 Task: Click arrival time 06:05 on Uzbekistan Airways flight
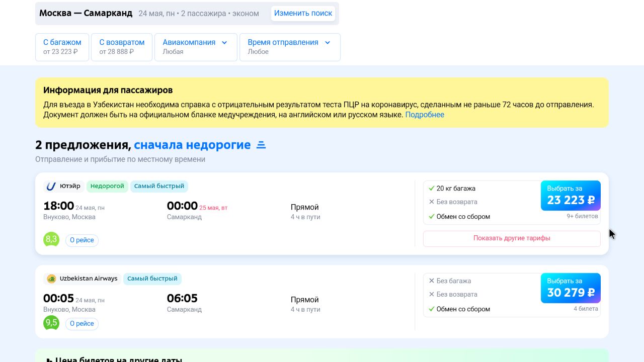pos(182,299)
